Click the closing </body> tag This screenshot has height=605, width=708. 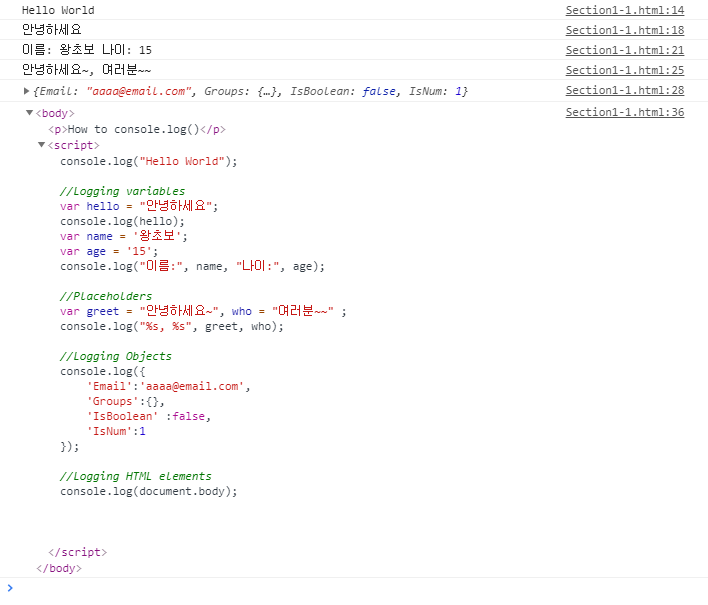pos(59,568)
